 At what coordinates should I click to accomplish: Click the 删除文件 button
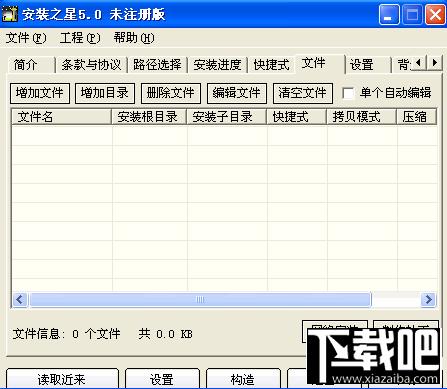171,93
